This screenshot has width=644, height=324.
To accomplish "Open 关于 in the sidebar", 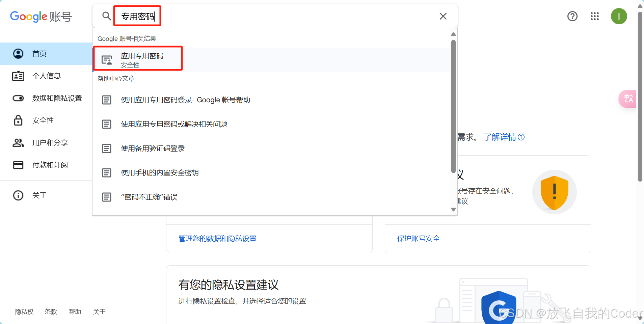I will [46, 195].
